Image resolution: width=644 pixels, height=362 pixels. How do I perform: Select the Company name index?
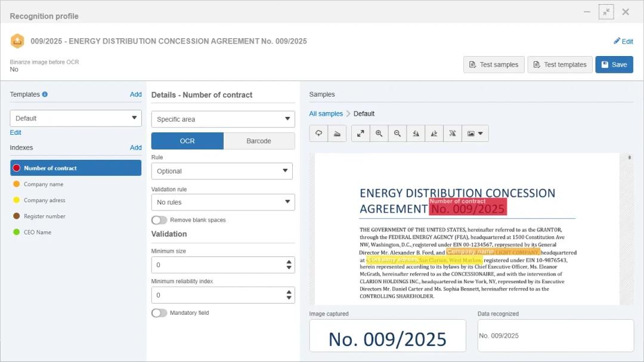[x=44, y=184]
